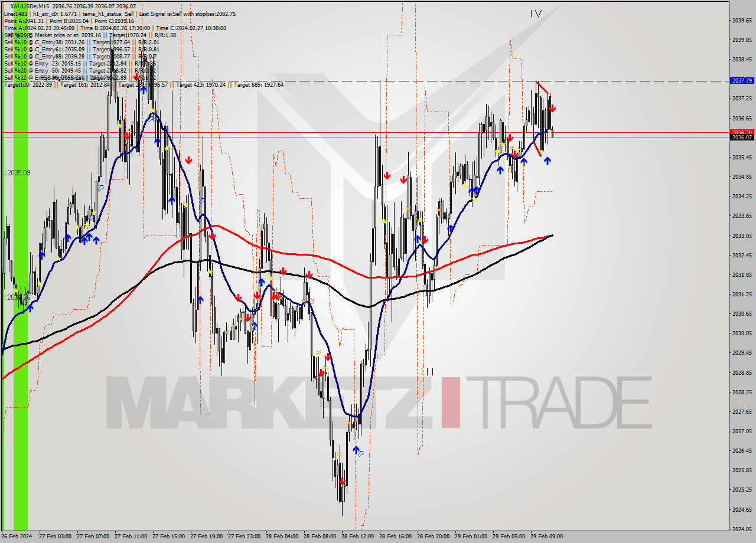Click the 28 Feb 20:00 time label
Viewport: 756px width, 543px height.
pyautogui.click(x=433, y=537)
